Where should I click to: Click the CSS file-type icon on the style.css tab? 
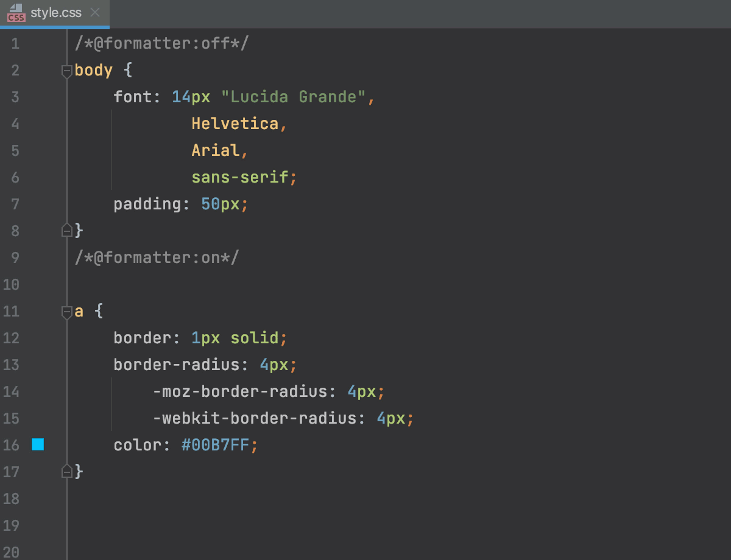click(x=15, y=13)
